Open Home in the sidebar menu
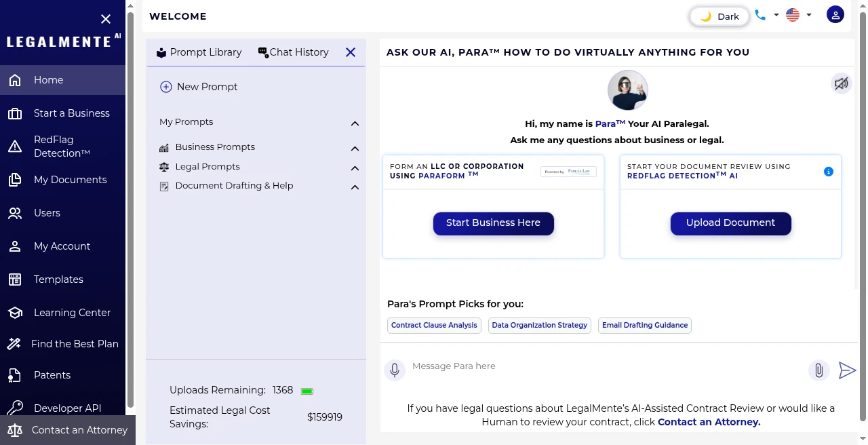 coord(62,80)
